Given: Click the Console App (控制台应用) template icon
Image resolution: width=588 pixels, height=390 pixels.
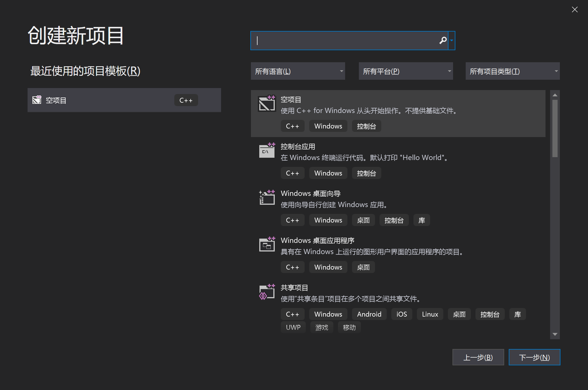Looking at the screenshot, I should click(267, 151).
